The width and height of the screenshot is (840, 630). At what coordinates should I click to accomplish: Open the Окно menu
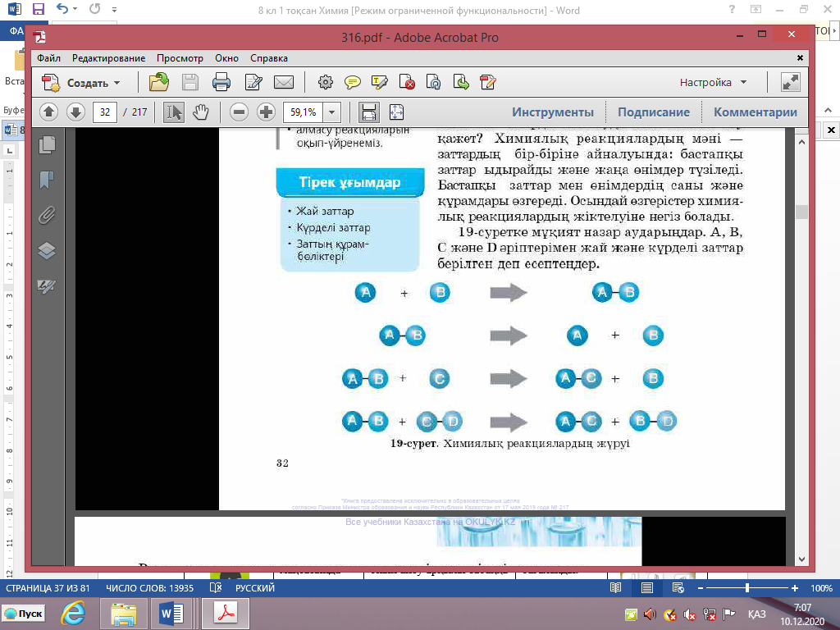click(x=226, y=58)
